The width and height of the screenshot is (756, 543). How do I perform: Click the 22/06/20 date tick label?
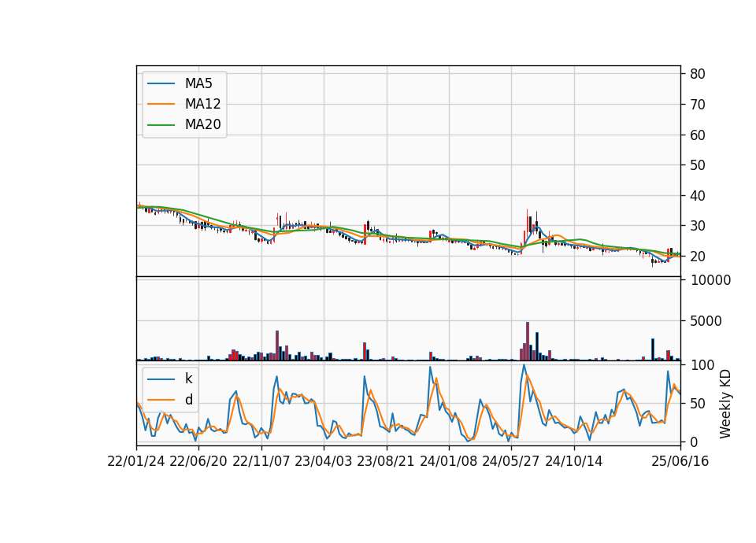[x=198, y=461]
